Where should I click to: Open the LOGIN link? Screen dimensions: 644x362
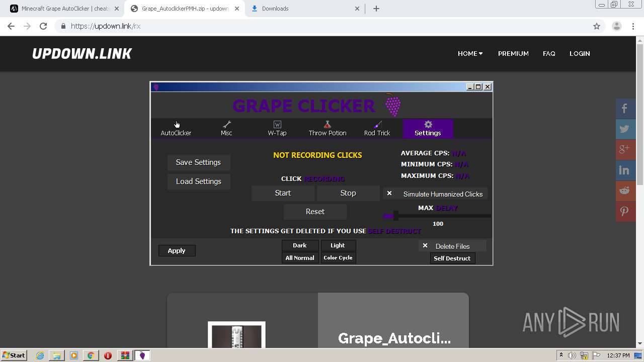coord(580,53)
